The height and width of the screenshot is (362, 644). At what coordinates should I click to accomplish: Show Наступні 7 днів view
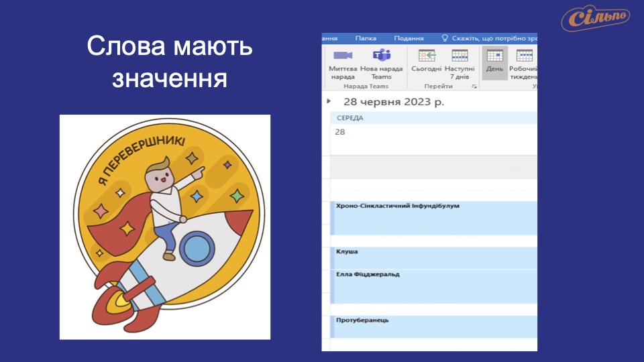[x=460, y=56]
